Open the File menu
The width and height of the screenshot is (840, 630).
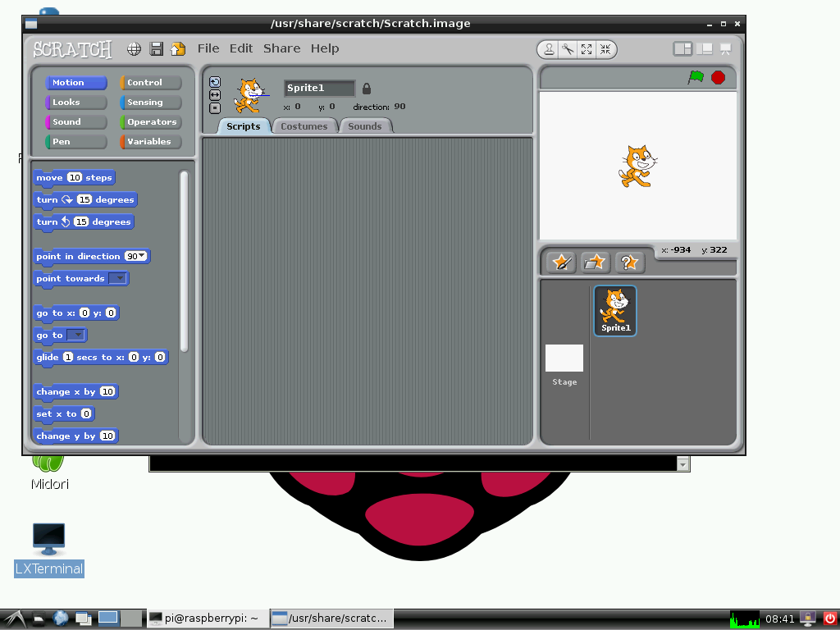[208, 48]
